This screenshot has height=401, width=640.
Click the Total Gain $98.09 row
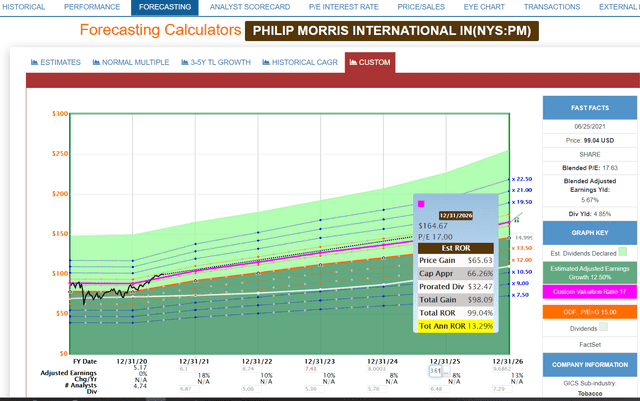click(x=456, y=300)
